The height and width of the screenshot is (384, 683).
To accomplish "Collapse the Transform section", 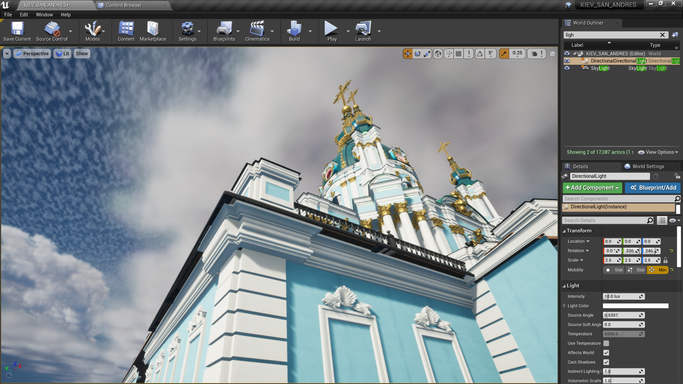I will tap(565, 231).
